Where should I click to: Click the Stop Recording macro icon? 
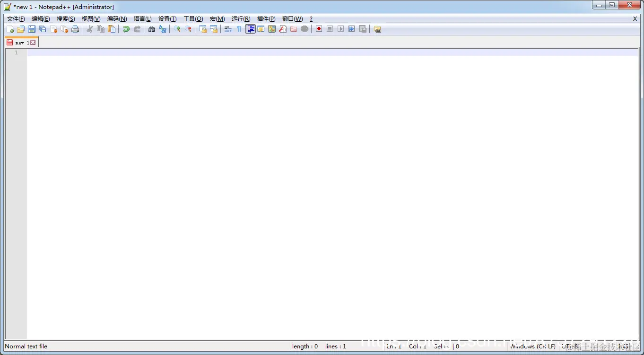[x=330, y=29]
